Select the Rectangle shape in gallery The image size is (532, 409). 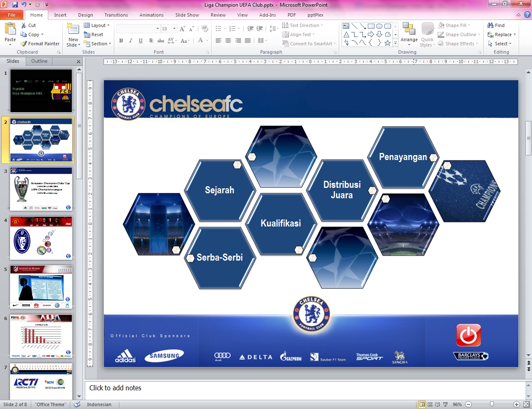[x=371, y=26]
